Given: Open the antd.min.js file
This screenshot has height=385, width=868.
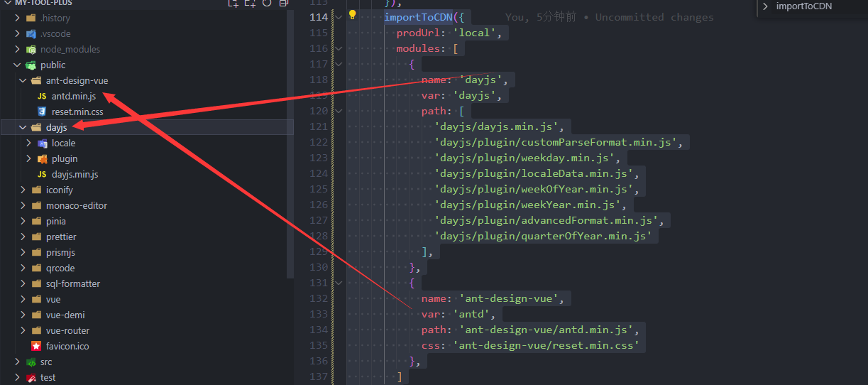Looking at the screenshot, I should pyautogui.click(x=73, y=96).
